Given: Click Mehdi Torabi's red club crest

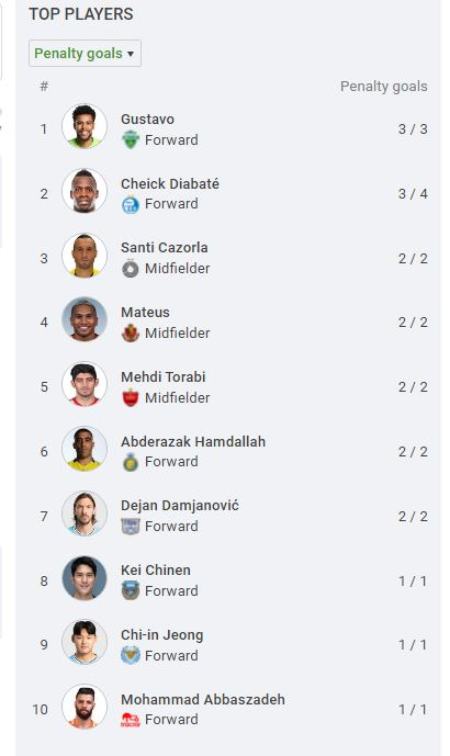Looking at the screenshot, I should click(130, 398).
